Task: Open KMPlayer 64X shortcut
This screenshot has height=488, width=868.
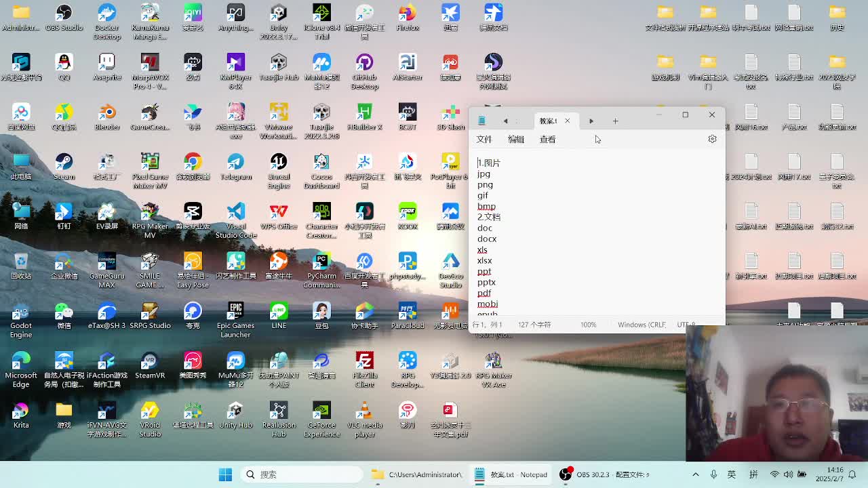Action: point(236,72)
